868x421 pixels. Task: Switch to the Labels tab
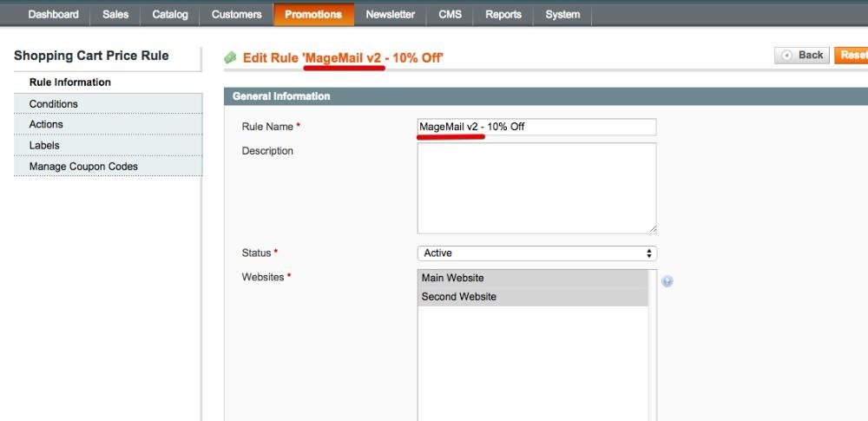pos(44,146)
